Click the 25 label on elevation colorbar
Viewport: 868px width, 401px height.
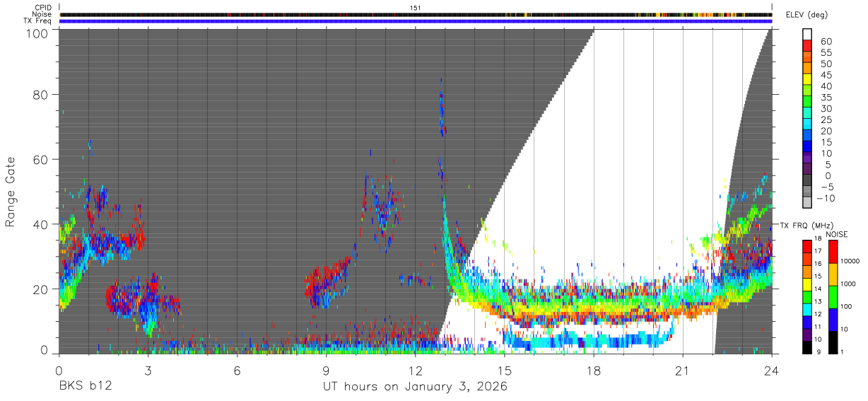tap(826, 120)
